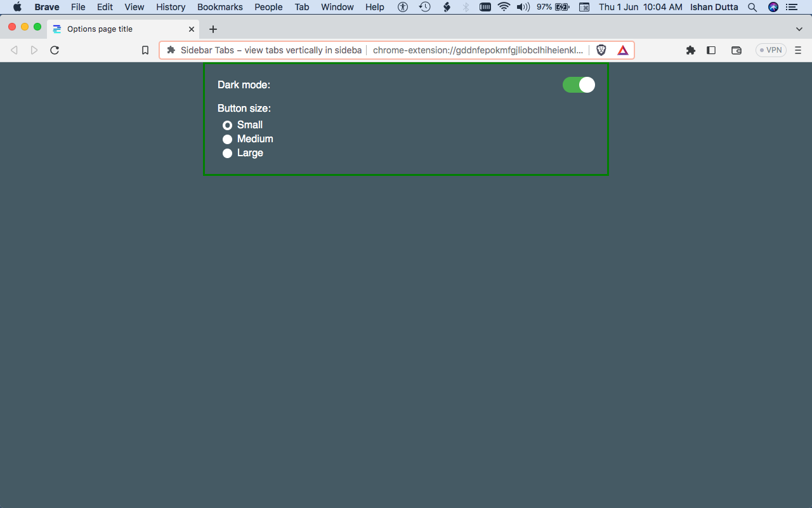Expand the tab overview chevron
This screenshot has height=508, width=812.
pos(798,29)
